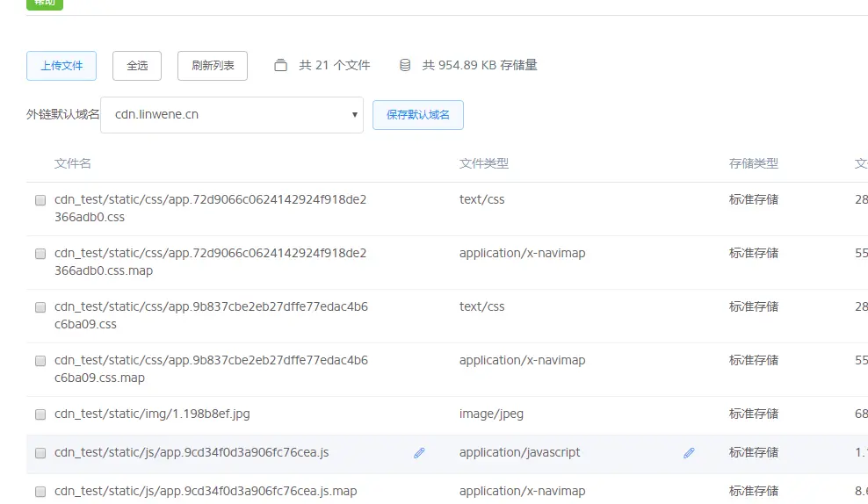Check the box for app.72d9066c...366adb0.css
The width and height of the screenshot is (868, 504).
pyautogui.click(x=40, y=199)
